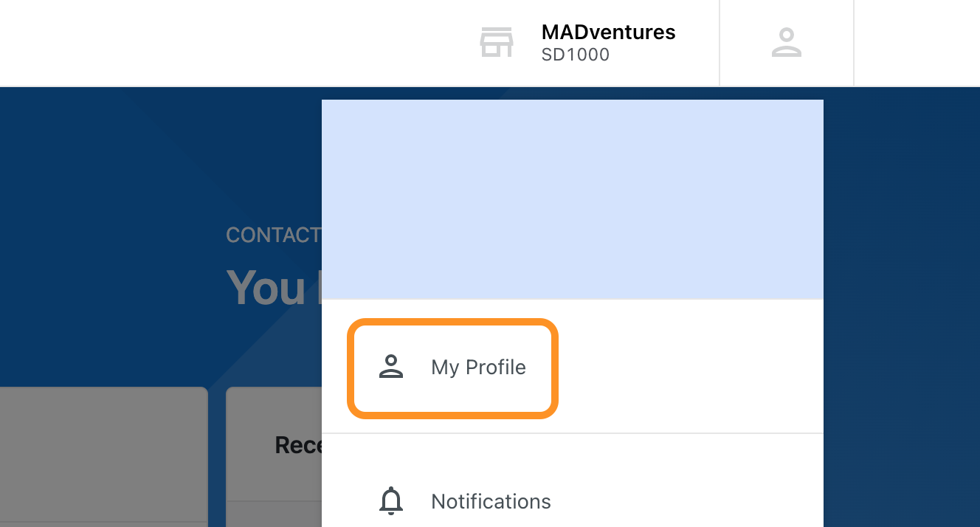Click the storefront icon beside MADventures
The height and width of the screenshot is (527, 980).
click(497, 43)
